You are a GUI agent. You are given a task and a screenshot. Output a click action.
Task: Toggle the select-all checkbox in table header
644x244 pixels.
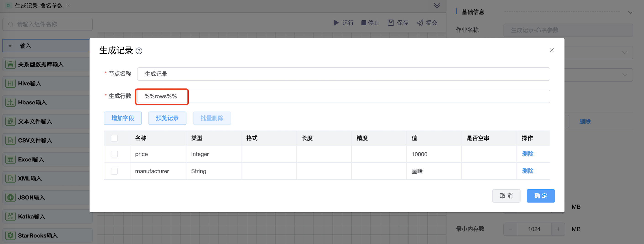114,138
